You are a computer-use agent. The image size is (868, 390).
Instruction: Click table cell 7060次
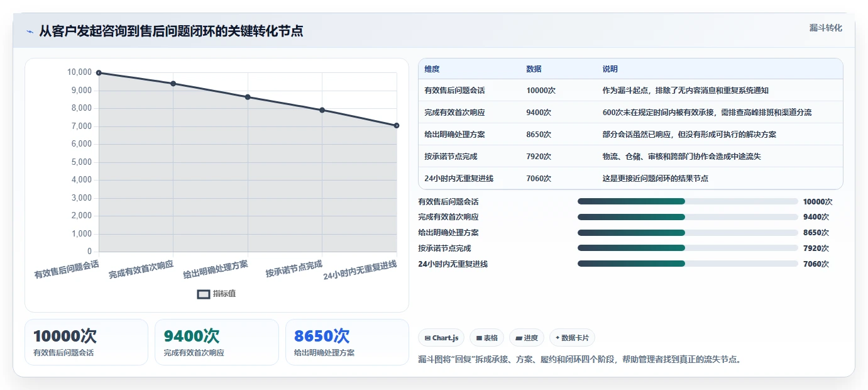click(x=539, y=179)
